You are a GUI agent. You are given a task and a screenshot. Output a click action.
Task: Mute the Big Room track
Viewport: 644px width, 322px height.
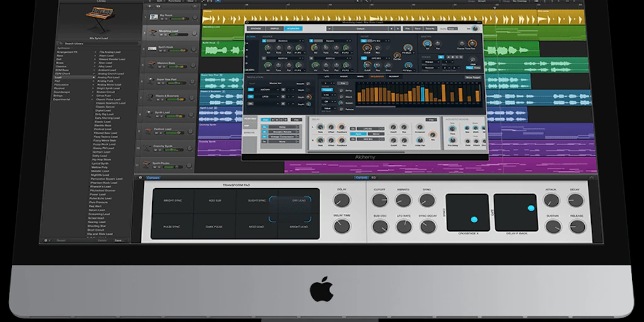point(162,19)
